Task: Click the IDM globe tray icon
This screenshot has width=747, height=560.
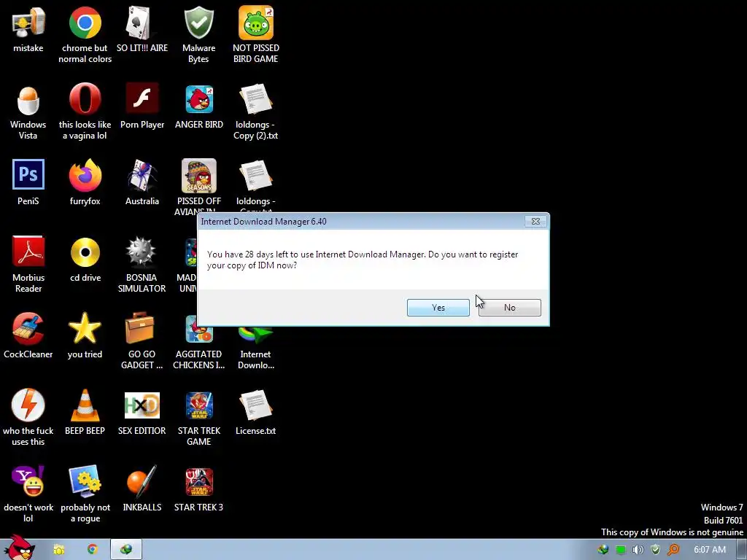Action: (x=603, y=550)
